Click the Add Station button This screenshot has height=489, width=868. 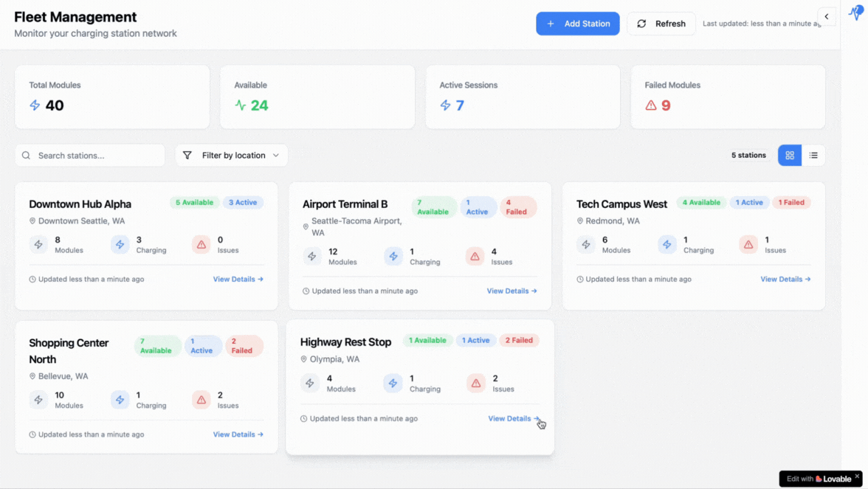[x=577, y=24]
